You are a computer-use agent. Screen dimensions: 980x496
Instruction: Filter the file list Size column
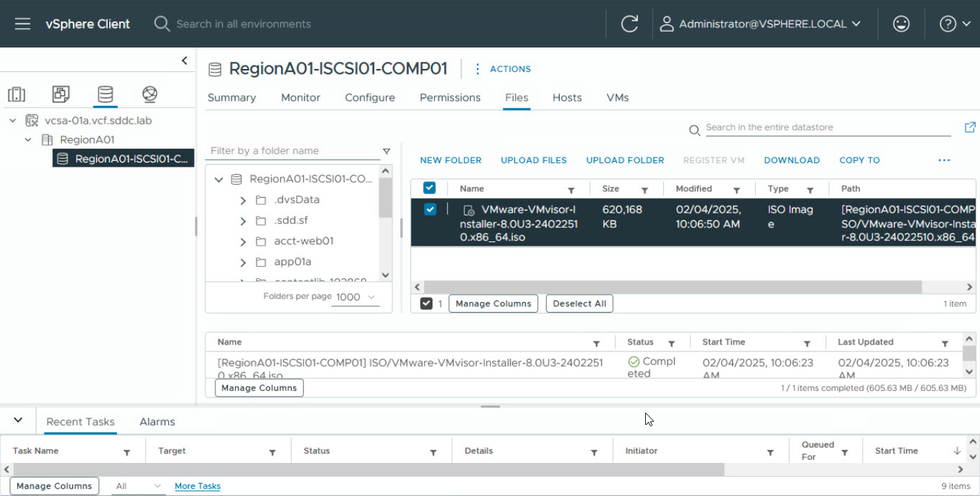coord(645,190)
